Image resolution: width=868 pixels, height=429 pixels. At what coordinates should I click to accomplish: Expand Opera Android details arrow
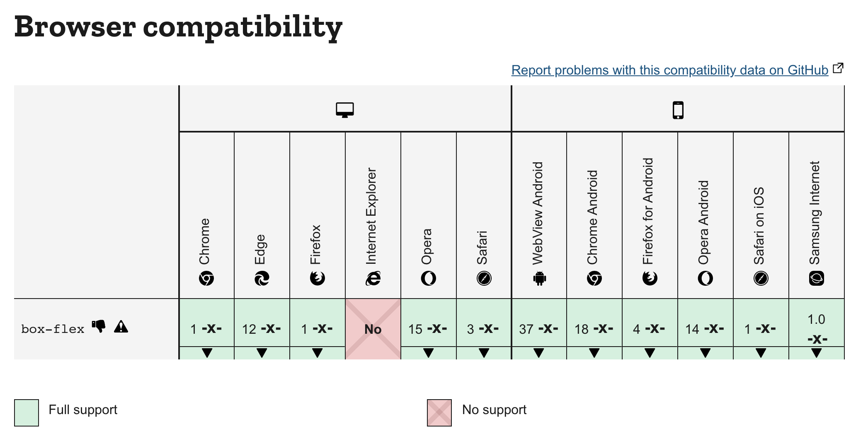[706, 353]
